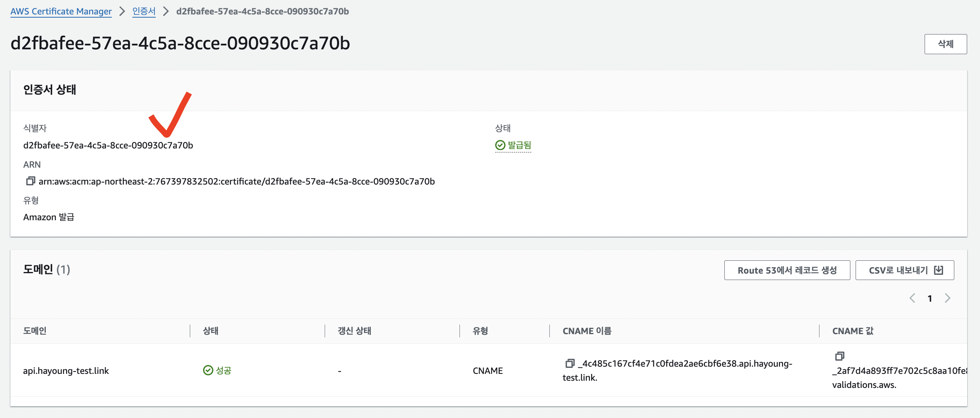Viewport: 980px width, 418px height.
Task: Click the CNAME 이름 column header
Action: click(x=587, y=331)
